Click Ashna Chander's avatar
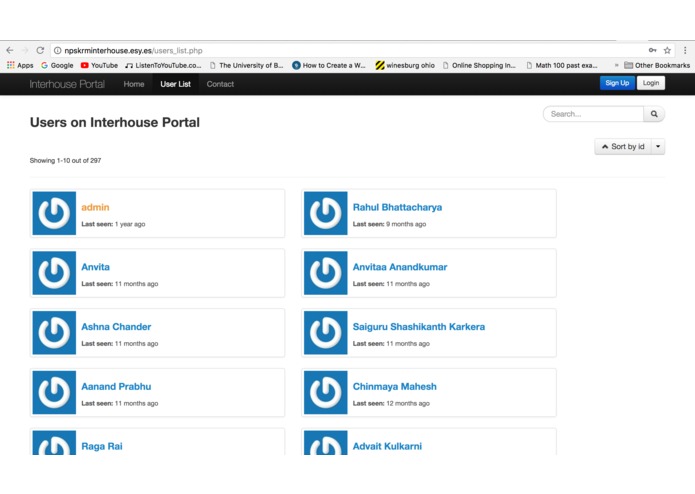Screen dimensions: 695x494 click(54, 333)
